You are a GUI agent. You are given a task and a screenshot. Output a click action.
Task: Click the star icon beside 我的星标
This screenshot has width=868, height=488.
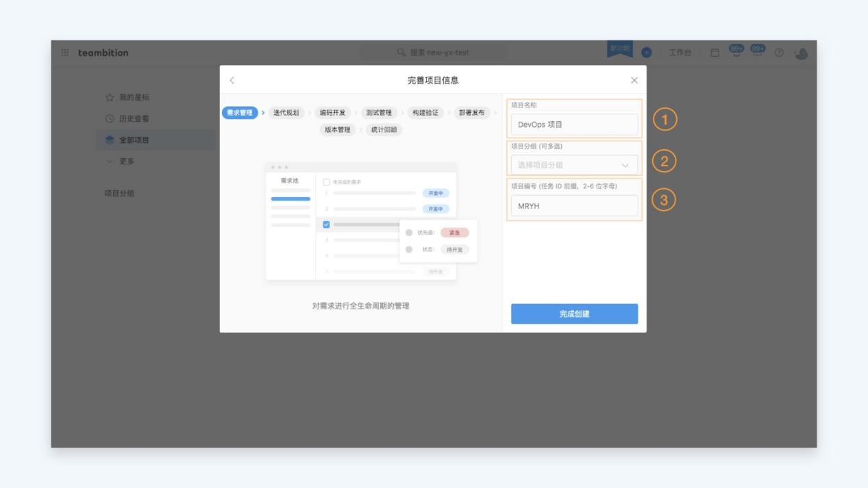(110, 98)
